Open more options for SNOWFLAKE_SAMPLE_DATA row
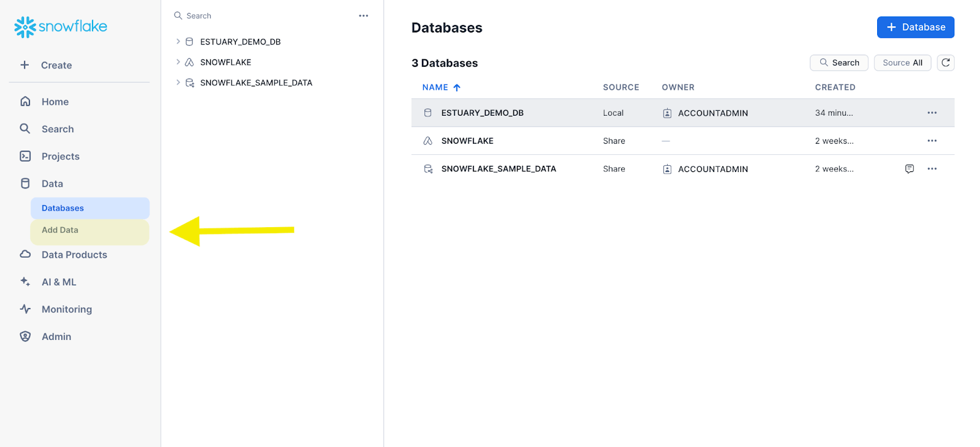 (x=932, y=169)
